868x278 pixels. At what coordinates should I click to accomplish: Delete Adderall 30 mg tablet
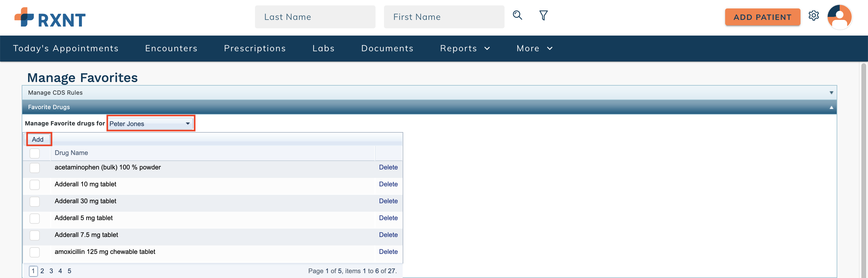click(x=388, y=201)
